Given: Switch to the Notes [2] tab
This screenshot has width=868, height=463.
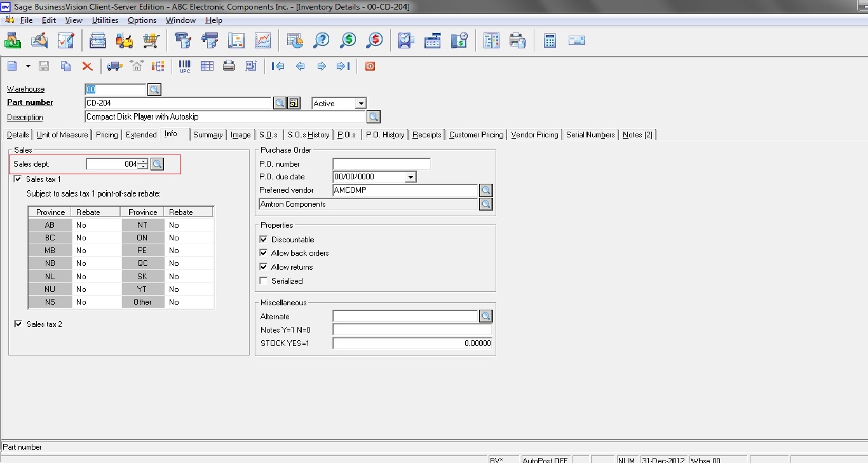Looking at the screenshot, I should point(637,135).
